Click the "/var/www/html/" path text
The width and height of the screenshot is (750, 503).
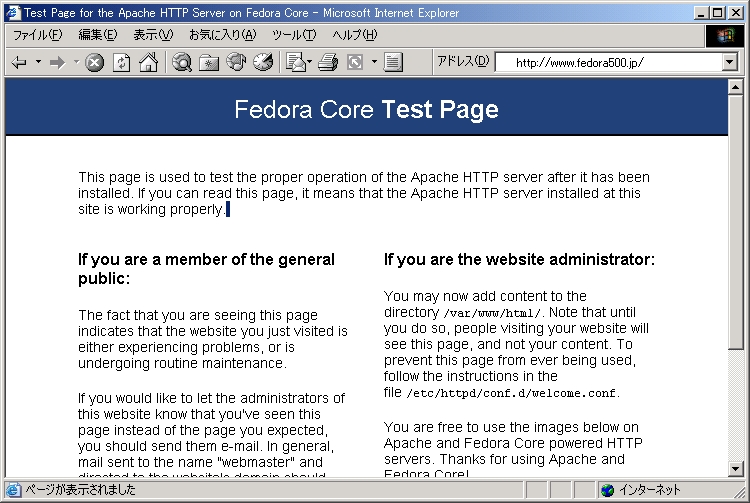[492, 314]
